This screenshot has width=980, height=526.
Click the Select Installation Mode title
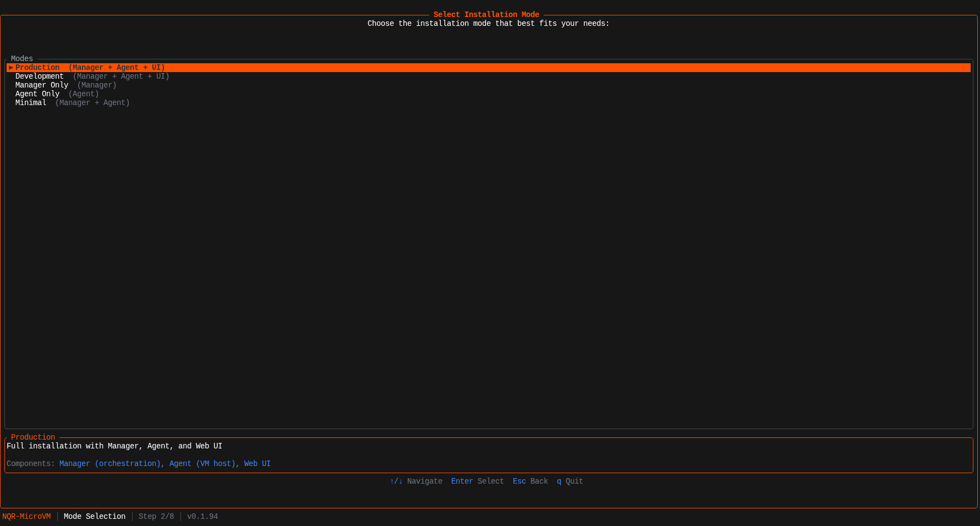[x=486, y=14]
